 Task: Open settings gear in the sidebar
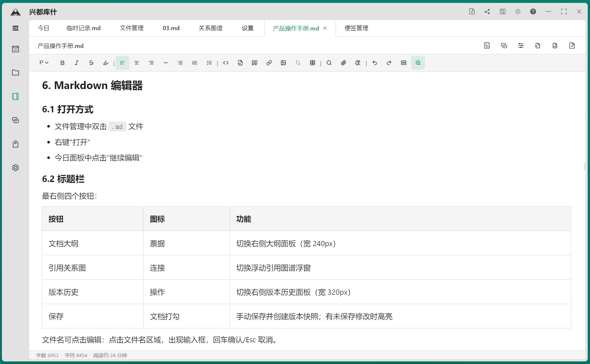[x=15, y=168]
